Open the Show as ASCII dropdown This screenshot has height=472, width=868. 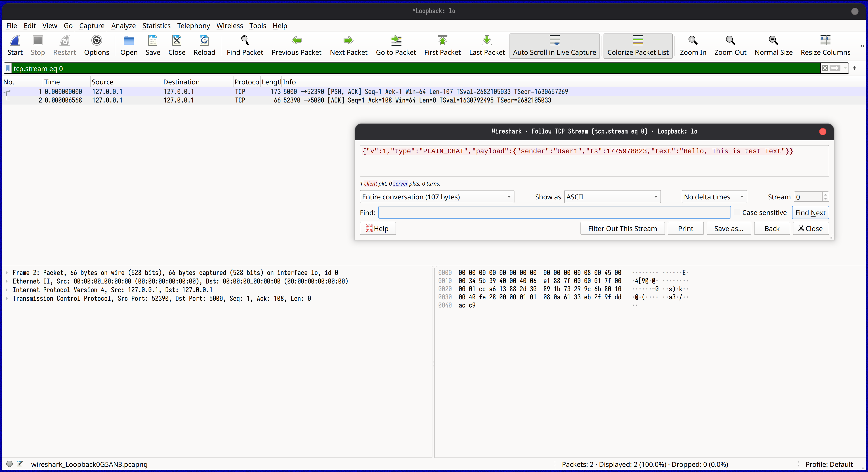[x=612, y=197]
